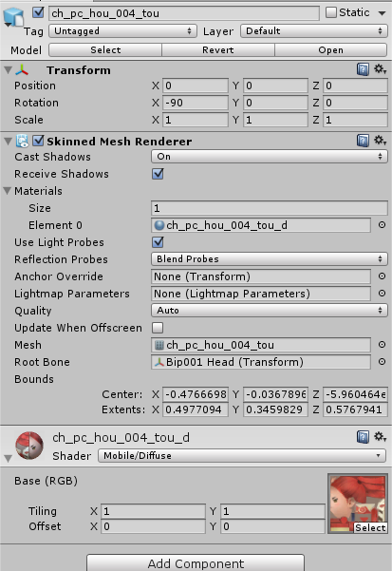Viewport: 392px width, 571px height.
Task: Toggle the Static checkbox
Action: click(x=331, y=12)
